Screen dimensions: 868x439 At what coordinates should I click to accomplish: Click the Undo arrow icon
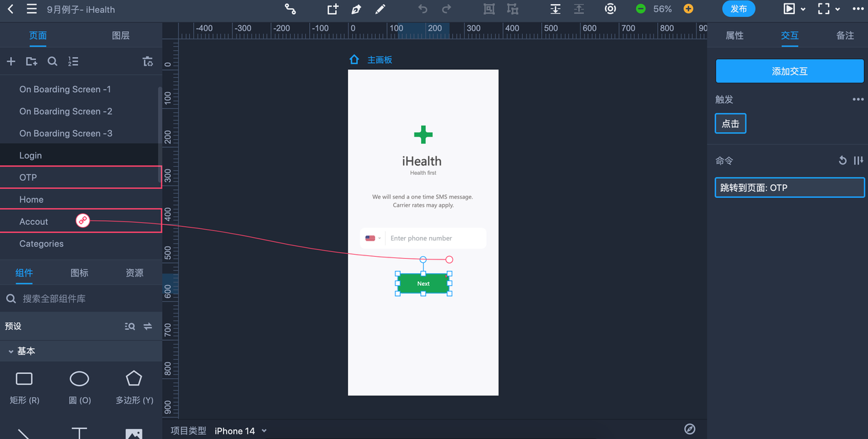423,9
